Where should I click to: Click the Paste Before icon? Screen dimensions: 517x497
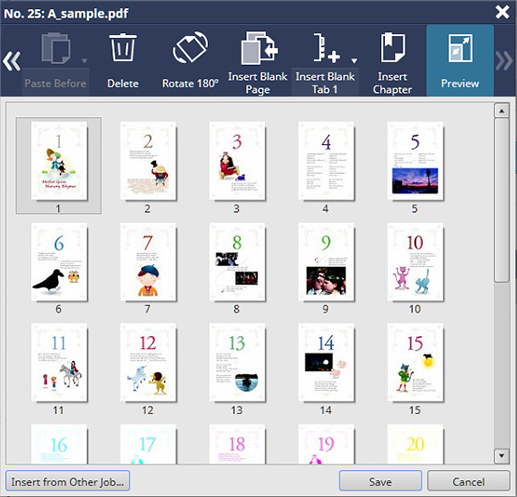click(55, 48)
